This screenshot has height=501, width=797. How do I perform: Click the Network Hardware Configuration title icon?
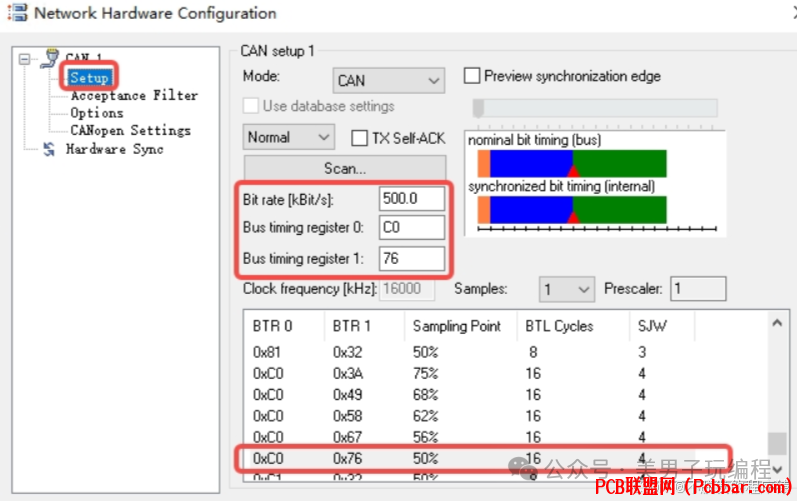click(18, 13)
